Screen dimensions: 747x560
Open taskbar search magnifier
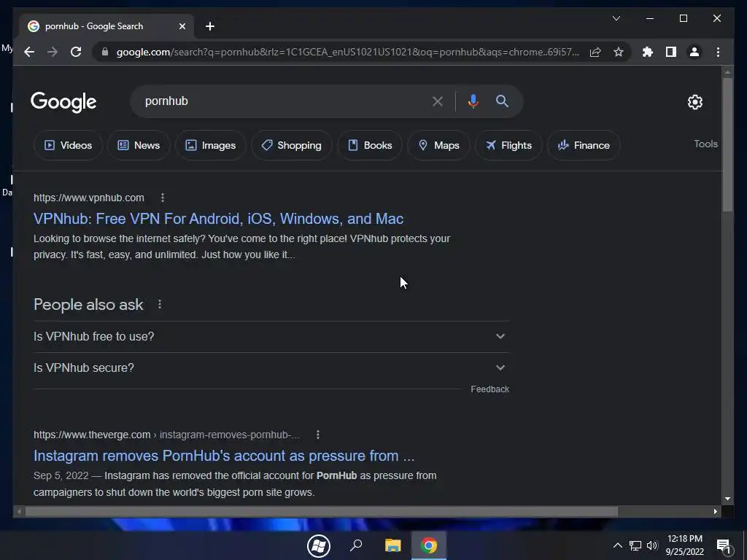tap(356, 545)
